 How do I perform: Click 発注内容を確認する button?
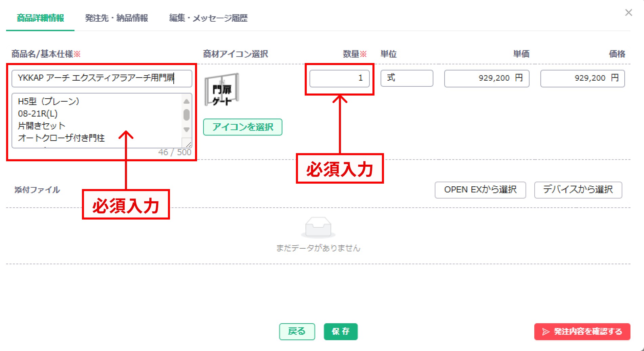tap(582, 331)
